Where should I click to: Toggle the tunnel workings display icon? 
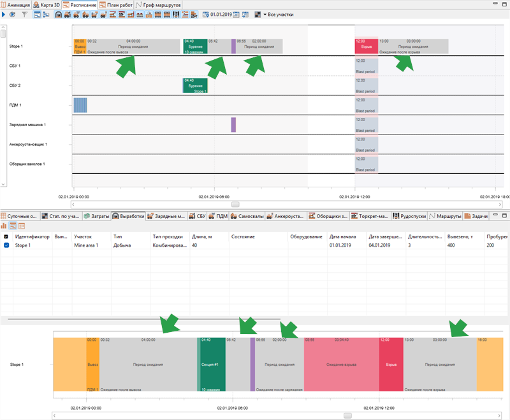[58, 14]
